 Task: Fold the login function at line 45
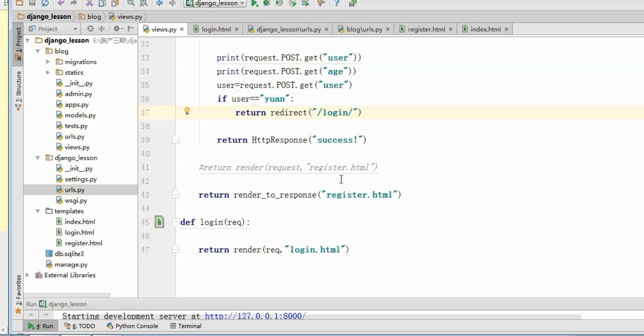point(176,222)
